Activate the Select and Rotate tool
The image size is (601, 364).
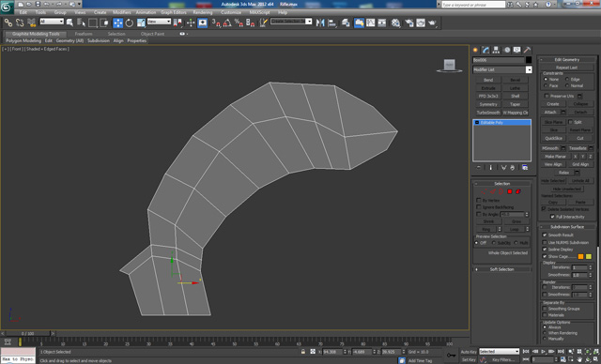pyautogui.click(x=130, y=23)
